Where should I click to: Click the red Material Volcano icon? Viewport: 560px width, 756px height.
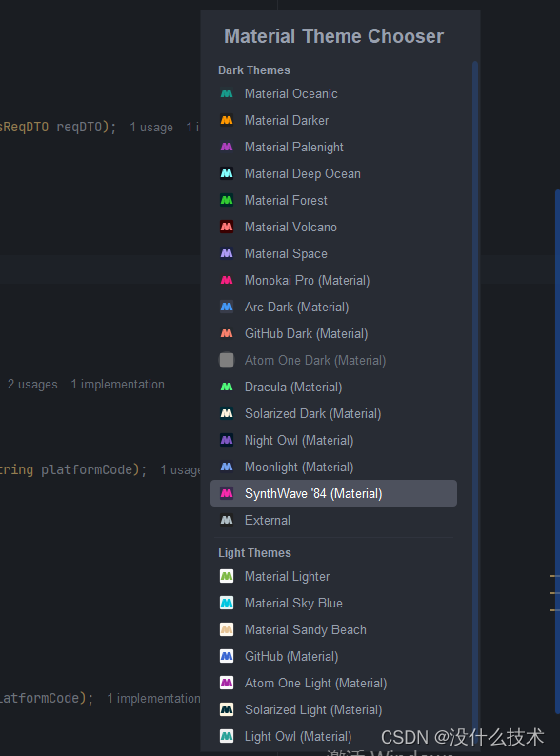[x=227, y=227]
